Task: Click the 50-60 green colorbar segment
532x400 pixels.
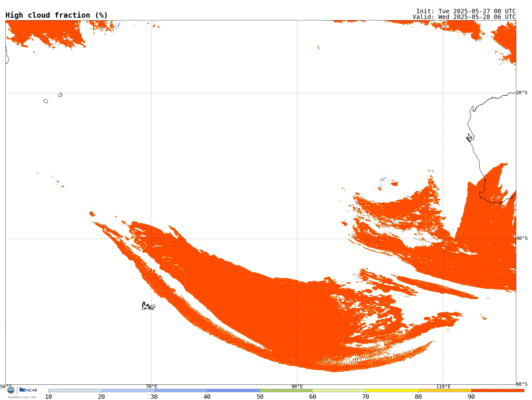Action: 286,391
